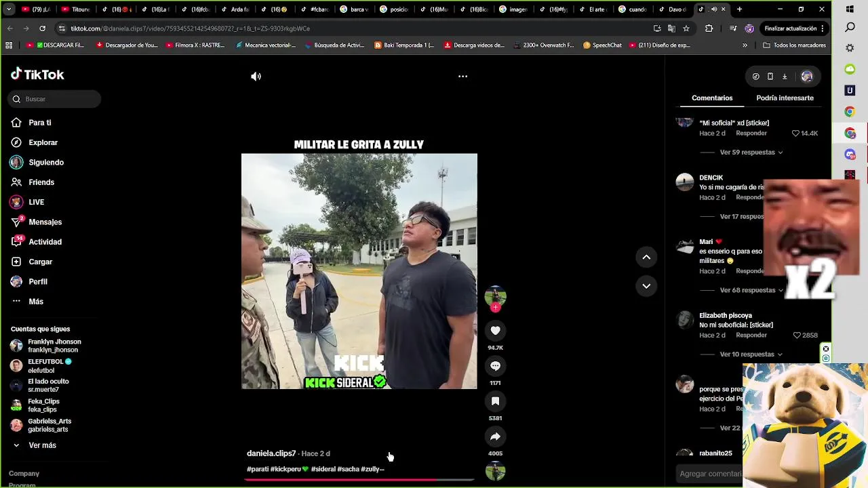
Task: Bookmark this page with the star icon
Action: pos(686,28)
